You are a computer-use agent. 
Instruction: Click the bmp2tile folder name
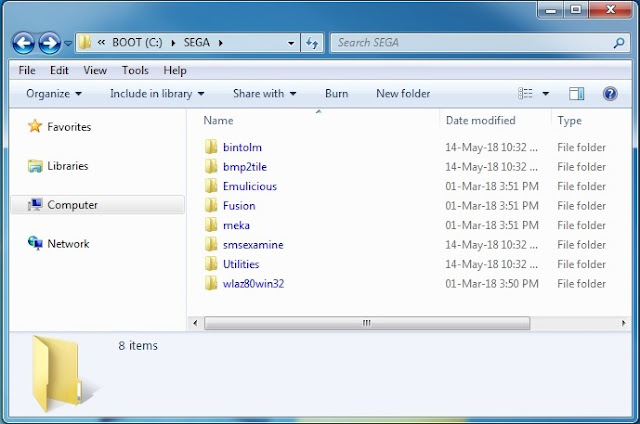click(244, 167)
